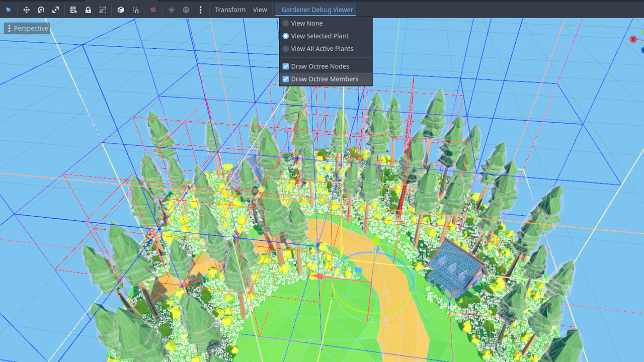
Task: Open the list-select tool icon
Action: 73,10
